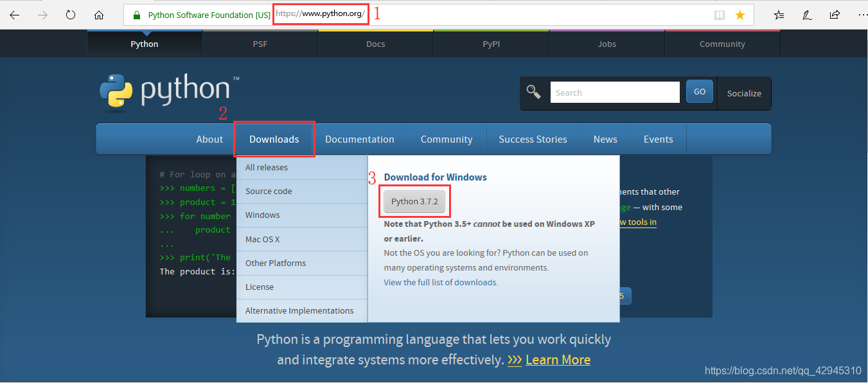Click the GO search button
This screenshot has height=383, width=868.
click(x=700, y=92)
